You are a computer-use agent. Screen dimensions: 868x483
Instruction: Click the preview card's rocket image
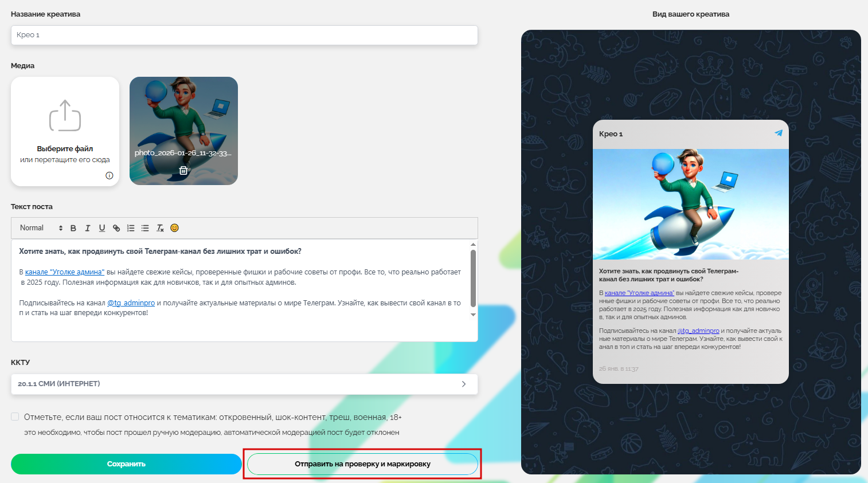pyautogui.click(x=691, y=205)
